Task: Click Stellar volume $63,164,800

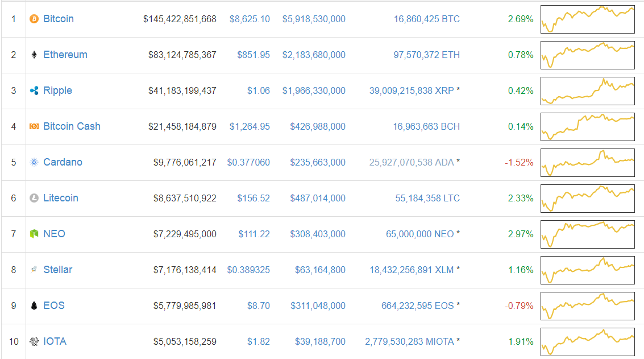Action: coord(321,269)
